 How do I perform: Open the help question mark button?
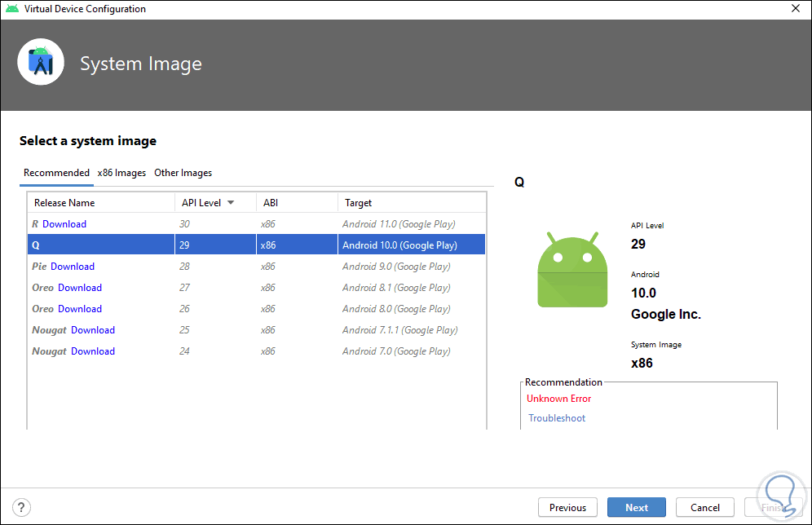pos(22,507)
